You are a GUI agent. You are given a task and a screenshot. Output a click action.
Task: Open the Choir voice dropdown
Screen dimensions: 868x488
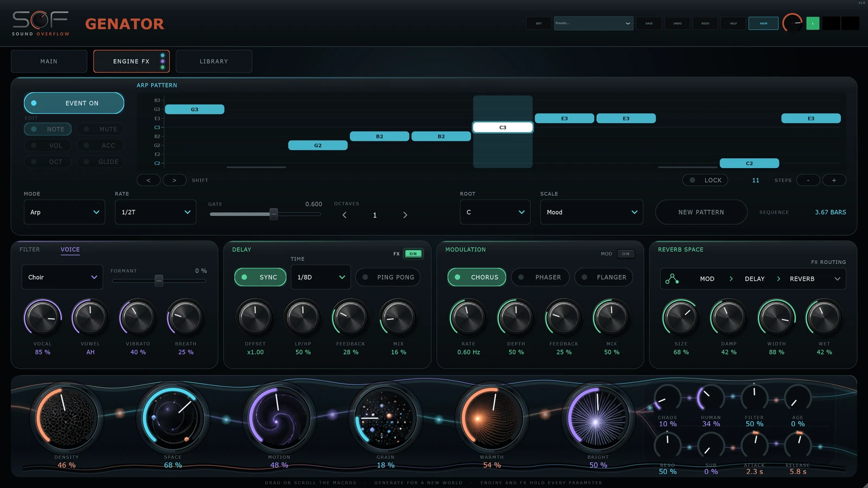[62, 277]
